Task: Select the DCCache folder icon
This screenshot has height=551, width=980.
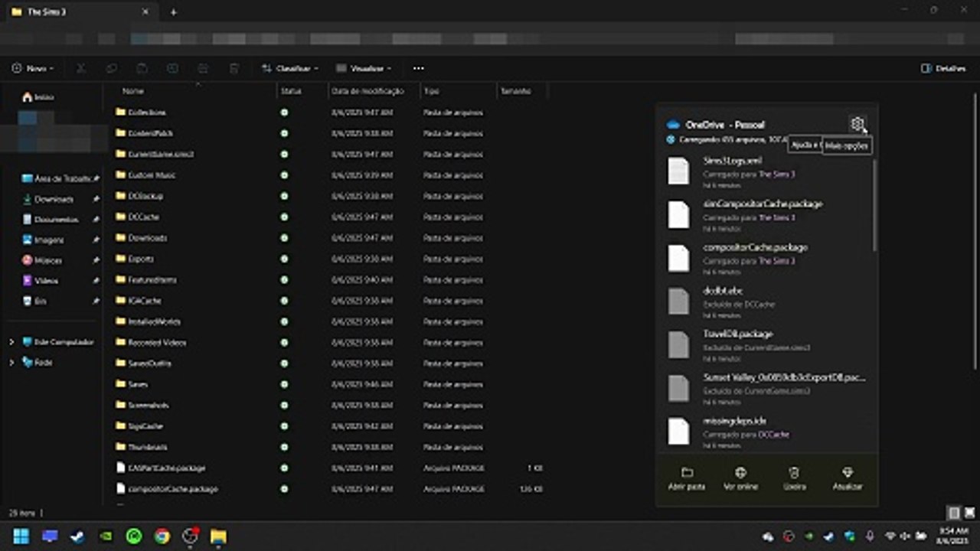Action: [120, 217]
